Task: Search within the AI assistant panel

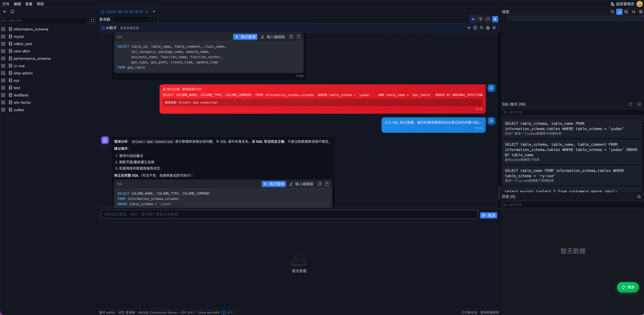Action: (482, 28)
